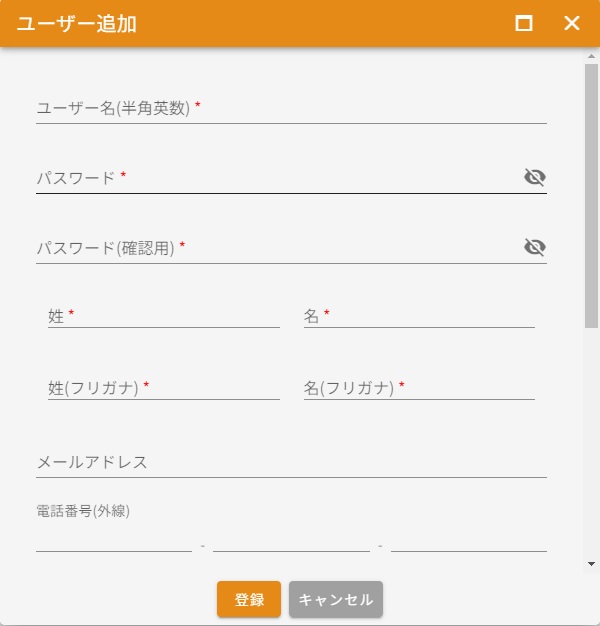The image size is (600, 626).
Task: Maximize the ユーザー追加 dialog
Action: (524, 23)
